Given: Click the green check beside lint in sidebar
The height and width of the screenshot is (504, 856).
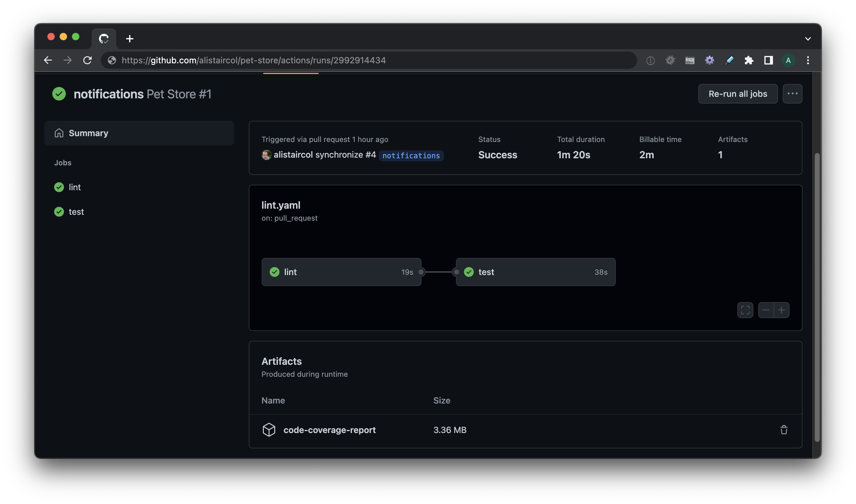Looking at the screenshot, I should (59, 187).
